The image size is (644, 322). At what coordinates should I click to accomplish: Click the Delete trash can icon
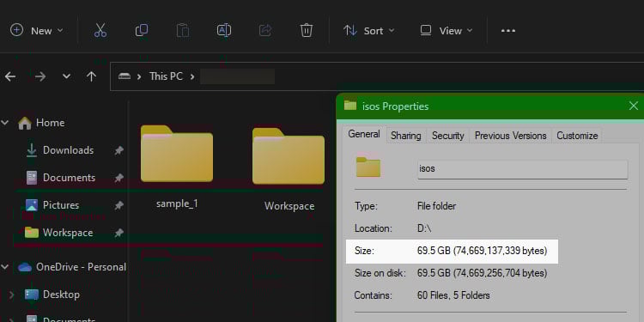[x=307, y=30]
